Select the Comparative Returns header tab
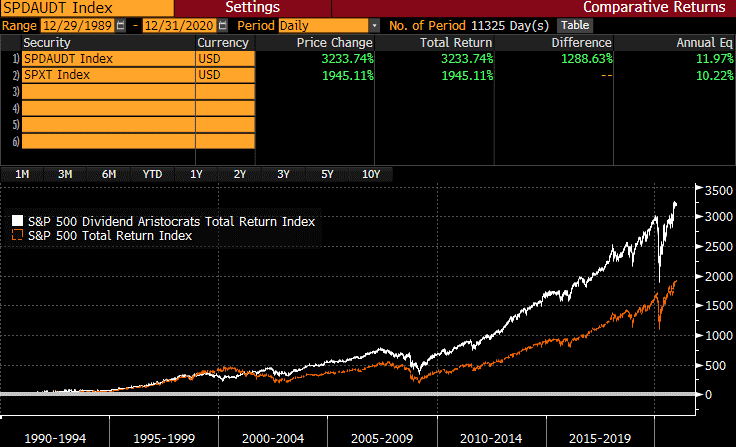 point(654,8)
